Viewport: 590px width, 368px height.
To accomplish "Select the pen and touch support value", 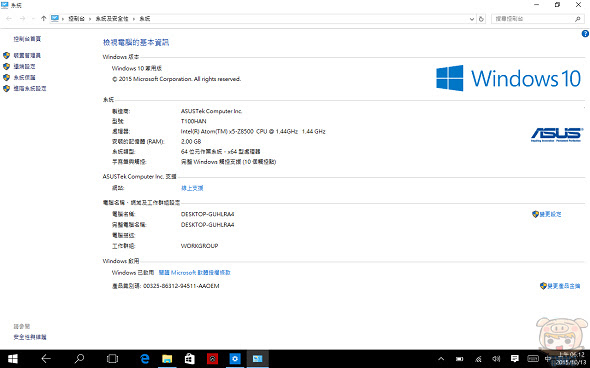I will [x=228, y=162].
